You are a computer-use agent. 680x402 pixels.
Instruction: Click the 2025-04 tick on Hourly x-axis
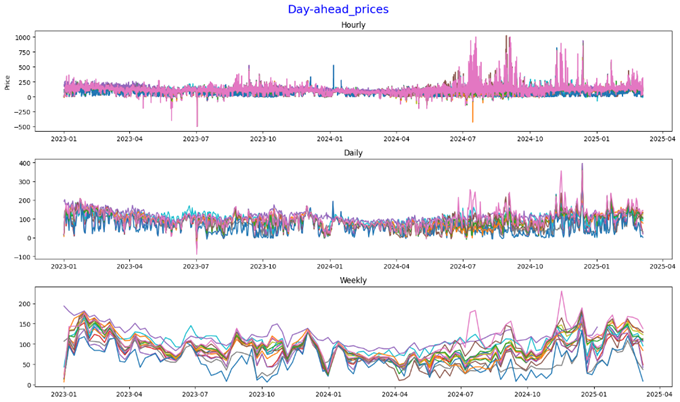coord(664,141)
